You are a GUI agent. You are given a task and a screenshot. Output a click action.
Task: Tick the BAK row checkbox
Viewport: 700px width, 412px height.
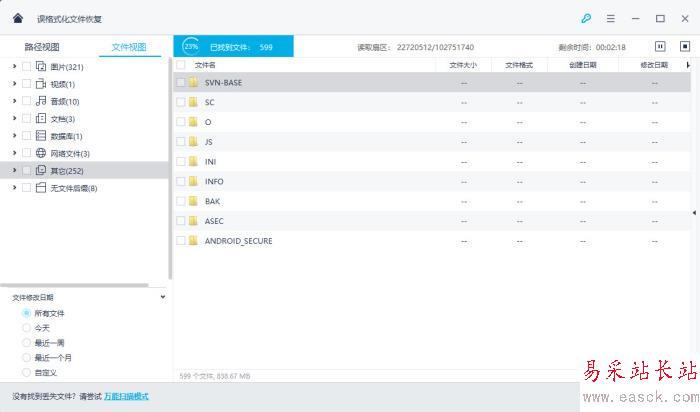pos(180,201)
